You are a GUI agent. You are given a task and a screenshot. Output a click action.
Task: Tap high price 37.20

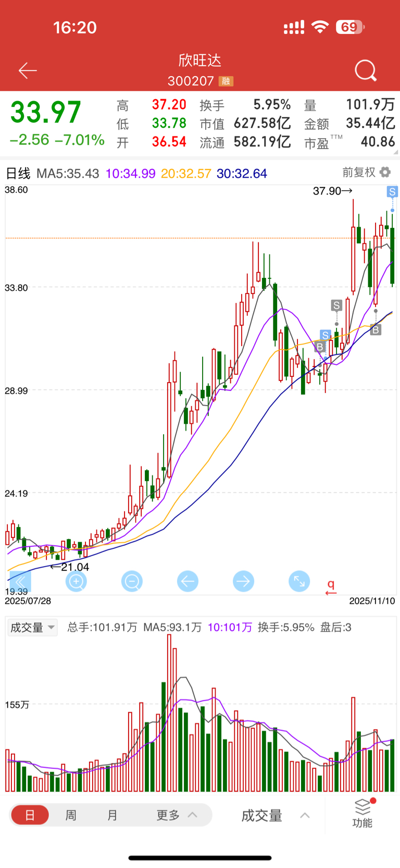tap(169, 105)
